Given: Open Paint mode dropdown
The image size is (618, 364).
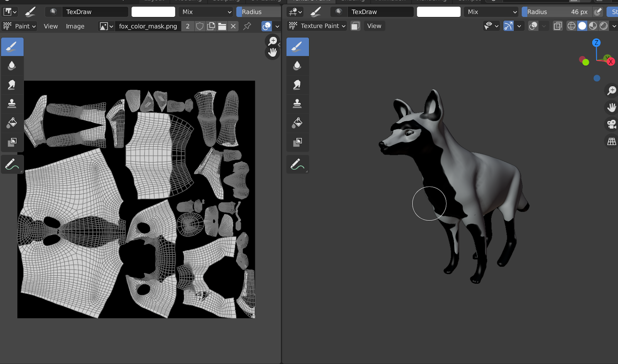Looking at the screenshot, I should click(19, 26).
